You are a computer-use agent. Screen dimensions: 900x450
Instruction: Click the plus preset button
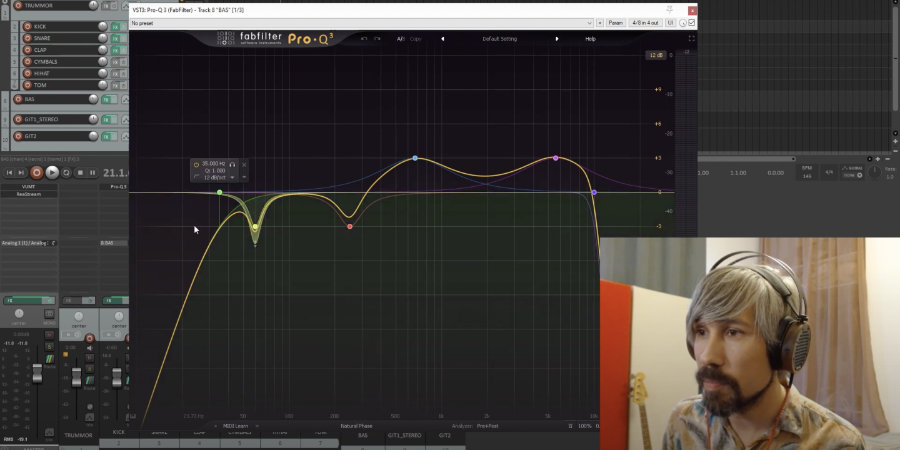(600, 23)
